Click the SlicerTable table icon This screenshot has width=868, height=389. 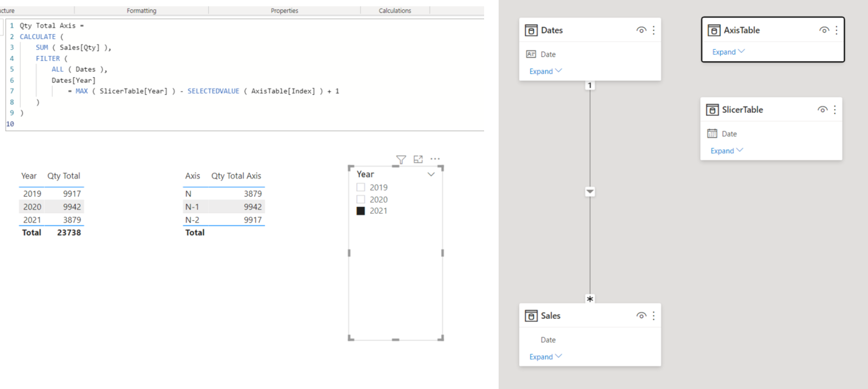712,110
